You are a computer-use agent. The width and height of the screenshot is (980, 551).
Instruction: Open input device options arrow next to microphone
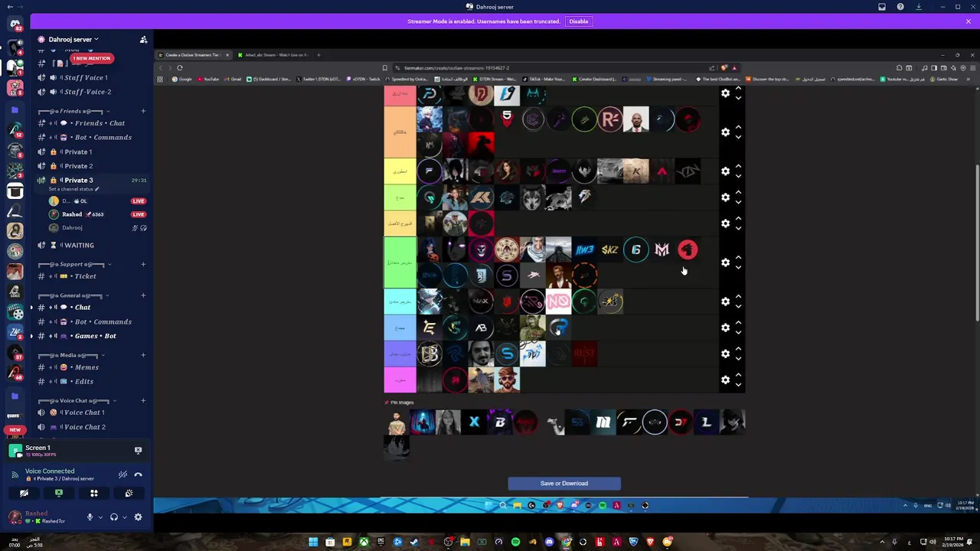tap(100, 517)
